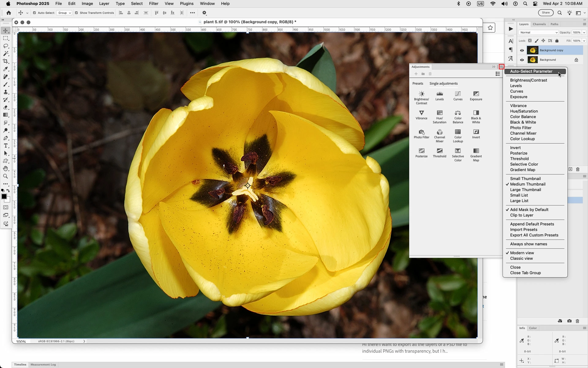Click the Share button
This screenshot has height=368, width=588.
[546, 13]
